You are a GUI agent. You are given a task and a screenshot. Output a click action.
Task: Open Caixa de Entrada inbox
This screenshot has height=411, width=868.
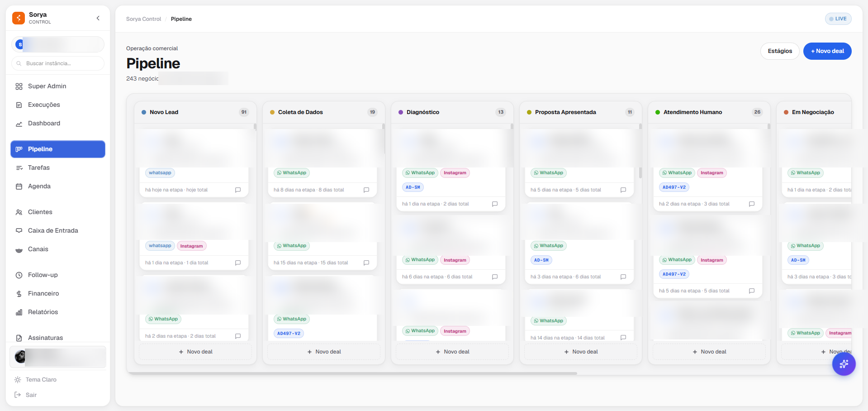click(58, 230)
